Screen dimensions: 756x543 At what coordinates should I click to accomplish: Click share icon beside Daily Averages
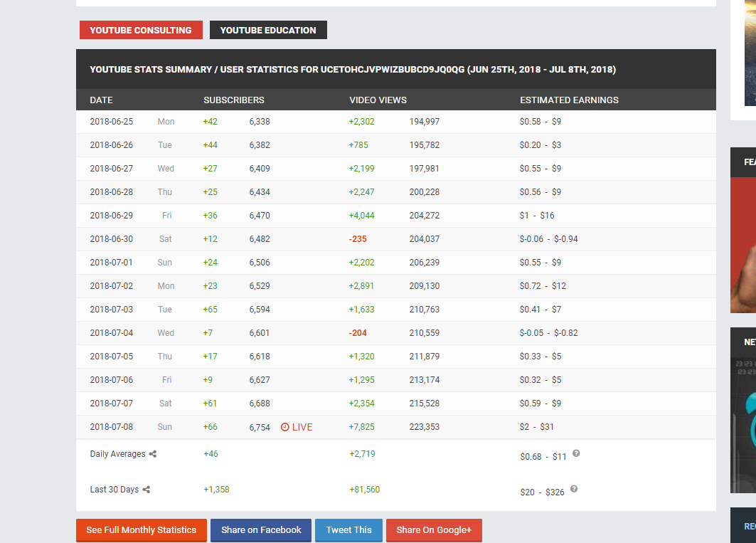click(x=153, y=454)
